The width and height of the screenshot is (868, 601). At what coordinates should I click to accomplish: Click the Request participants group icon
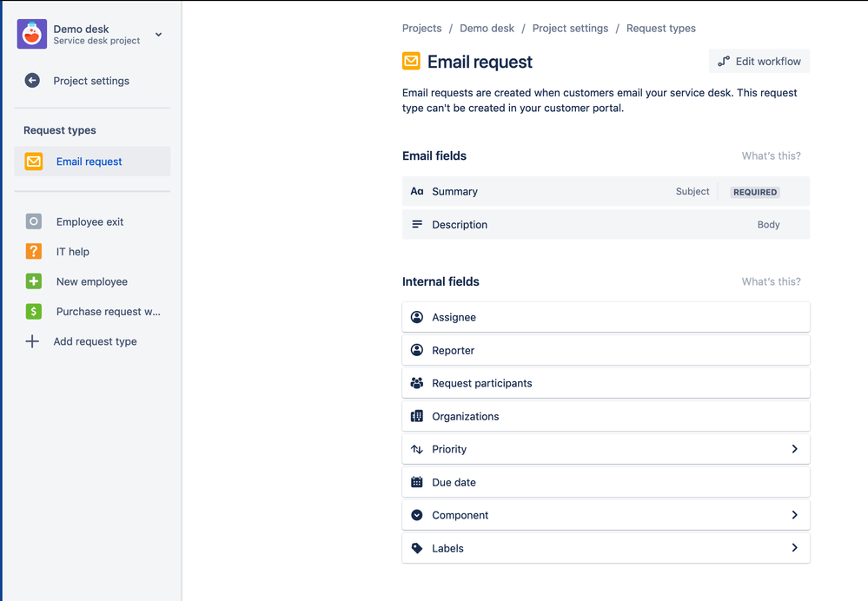[x=417, y=383]
